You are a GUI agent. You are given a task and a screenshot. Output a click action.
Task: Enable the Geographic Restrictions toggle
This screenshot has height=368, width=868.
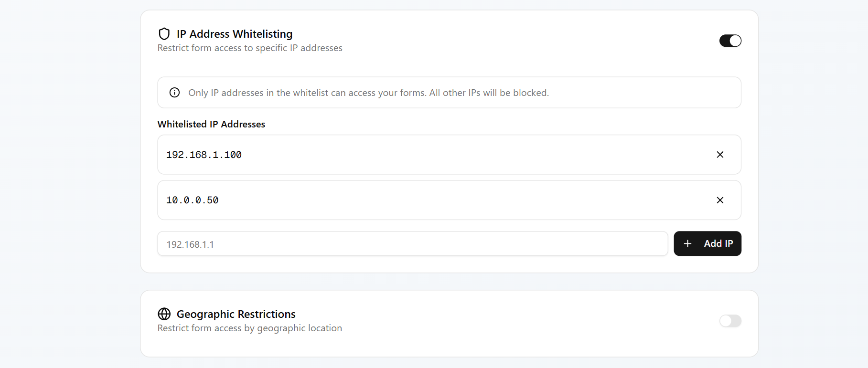coord(730,321)
